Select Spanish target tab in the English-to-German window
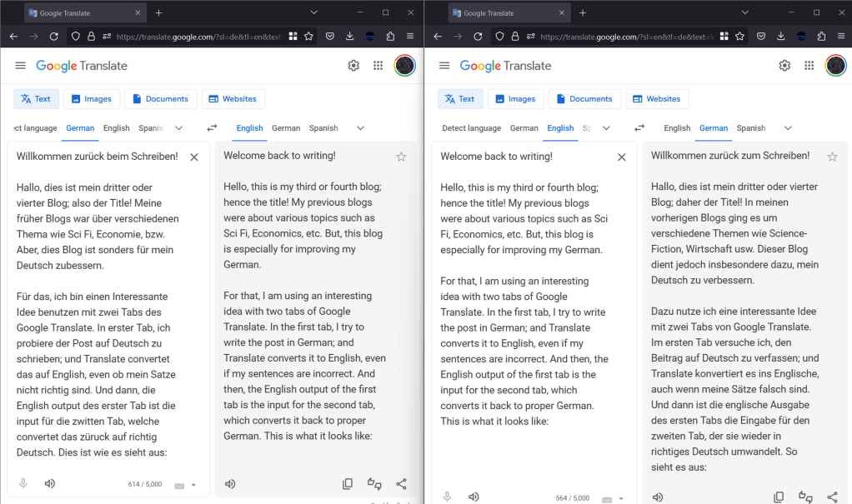 pyautogui.click(x=750, y=128)
